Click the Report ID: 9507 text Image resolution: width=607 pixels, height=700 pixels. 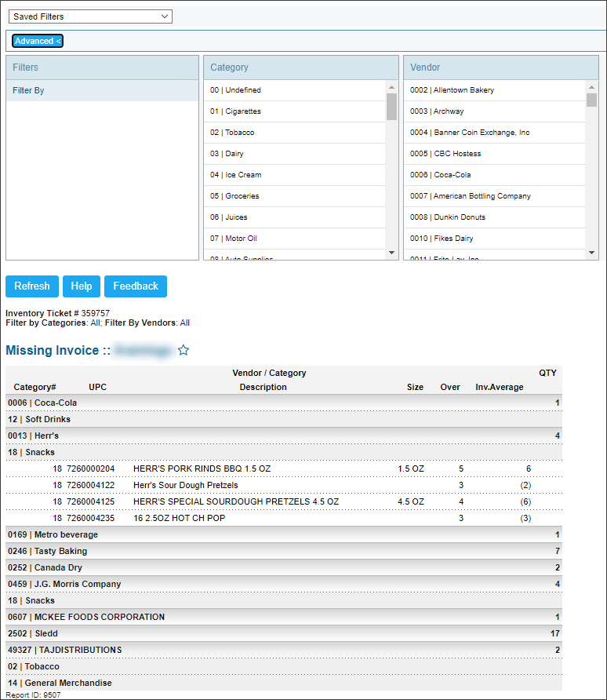click(33, 695)
